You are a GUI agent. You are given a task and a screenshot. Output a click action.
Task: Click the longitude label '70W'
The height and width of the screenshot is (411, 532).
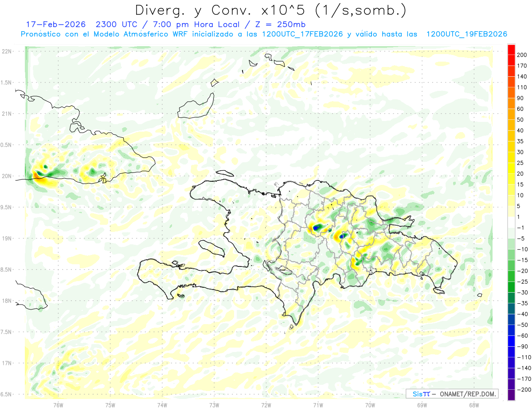point(370,404)
